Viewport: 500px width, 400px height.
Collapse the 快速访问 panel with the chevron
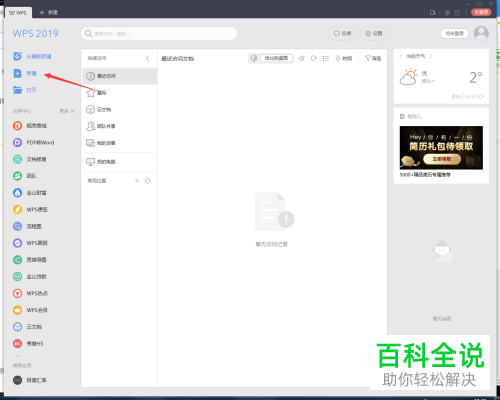[148, 58]
